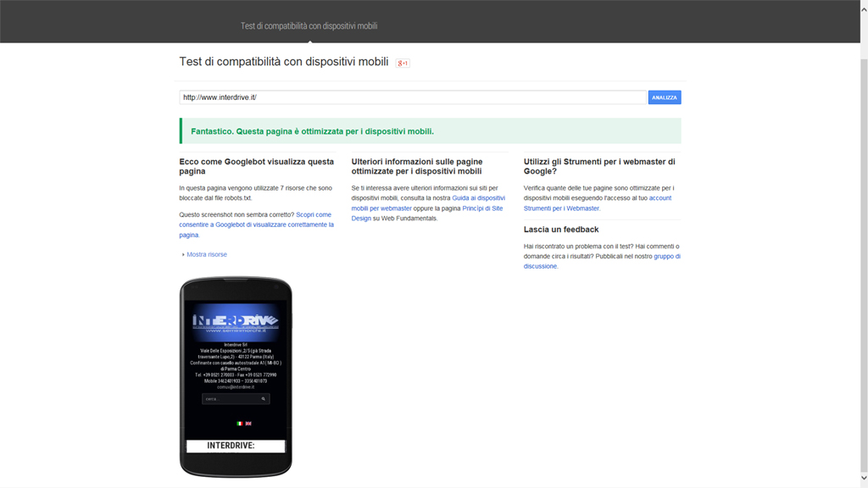The image size is (868, 488).
Task: Click the 7 risorse bloccate robots.txt text
Action: click(x=256, y=193)
